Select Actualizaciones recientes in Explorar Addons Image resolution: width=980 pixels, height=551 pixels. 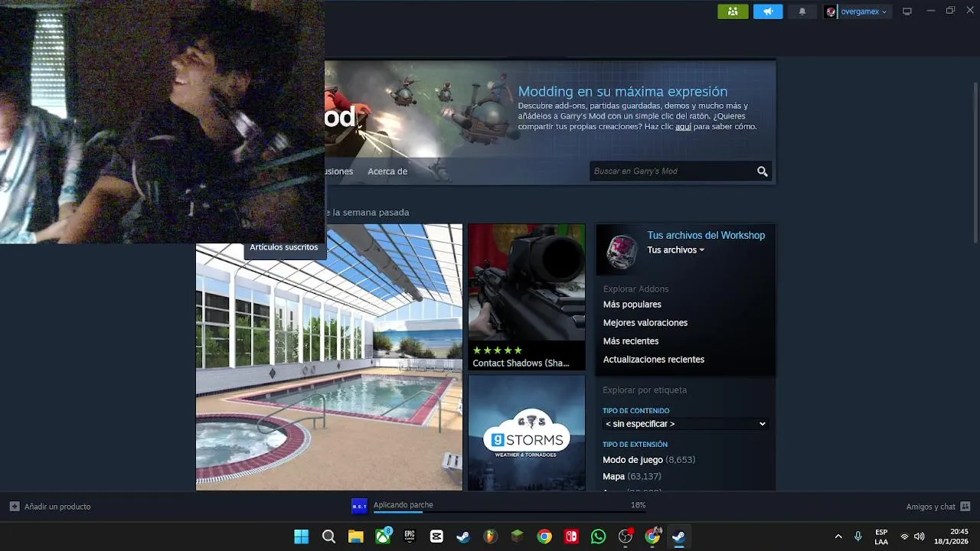click(x=654, y=360)
